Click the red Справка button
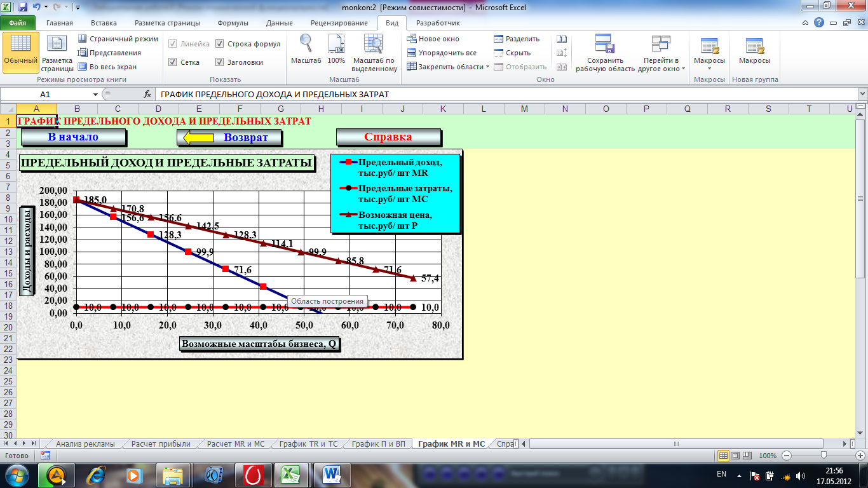 388,137
